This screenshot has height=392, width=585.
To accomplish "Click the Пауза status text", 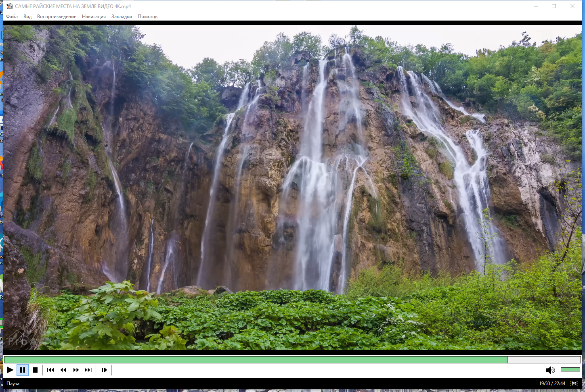I will [x=13, y=384].
